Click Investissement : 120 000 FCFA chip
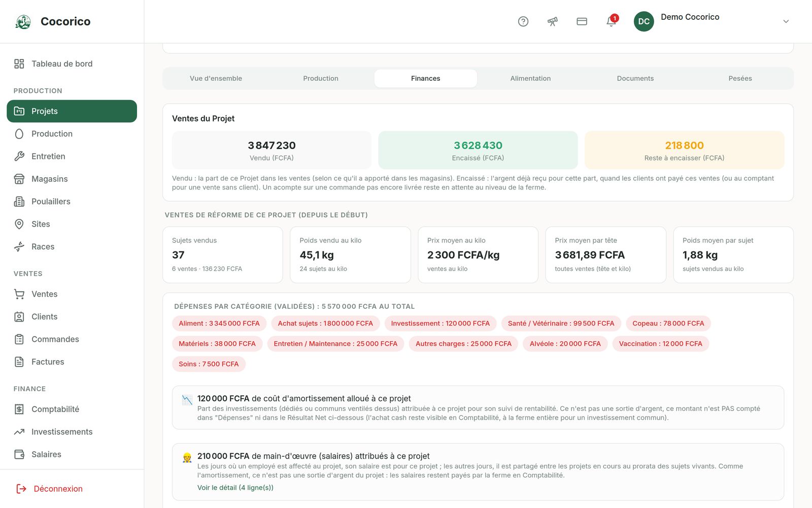This screenshot has height=508, width=812. click(x=441, y=323)
